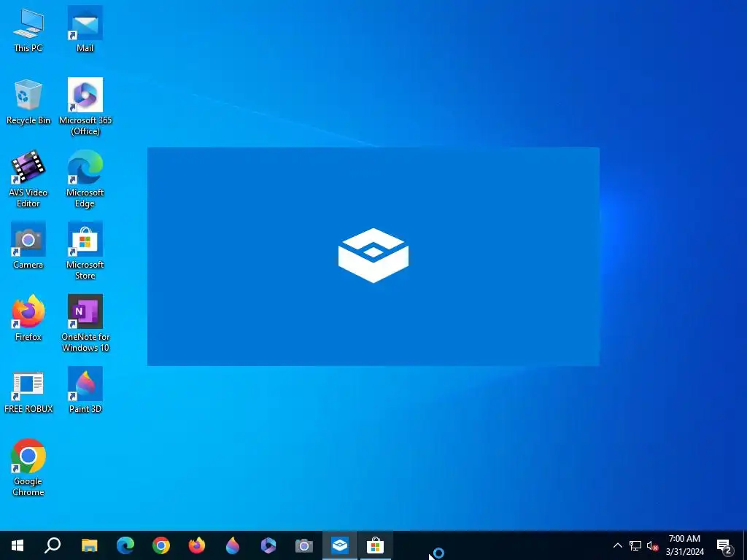747x560 pixels.
Task: Open the network status tray icon
Action: [x=635, y=545]
